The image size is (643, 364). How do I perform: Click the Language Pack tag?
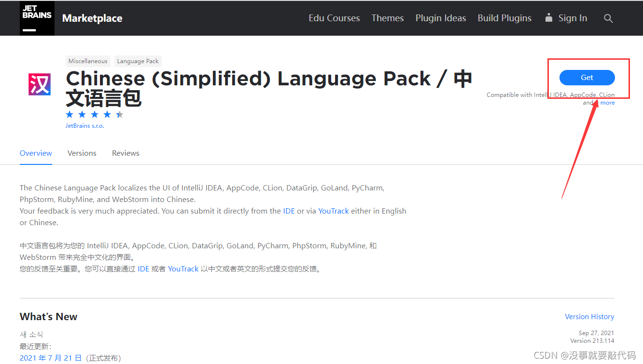(138, 61)
